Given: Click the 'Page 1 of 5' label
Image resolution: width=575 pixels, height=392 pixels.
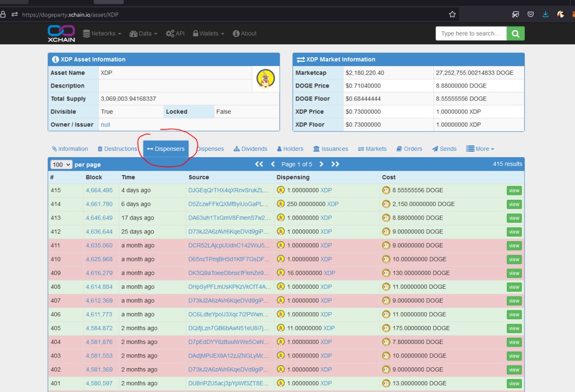Looking at the screenshot, I should click(x=297, y=164).
